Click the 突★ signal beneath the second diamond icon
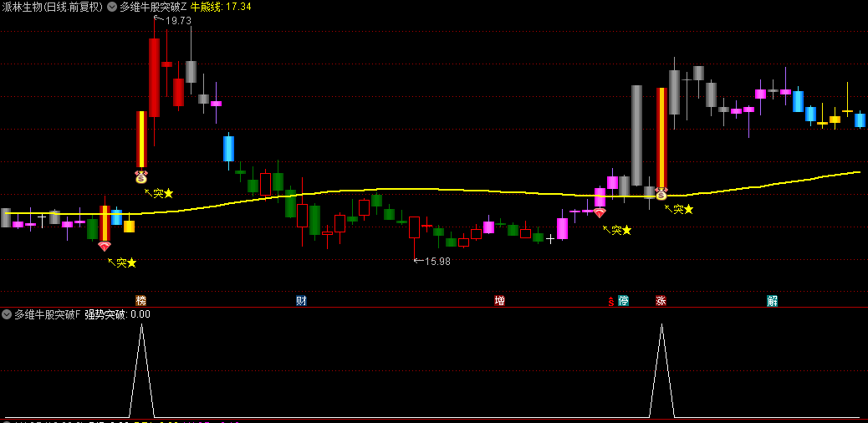The width and height of the screenshot is (868, 423). (617, 230)
